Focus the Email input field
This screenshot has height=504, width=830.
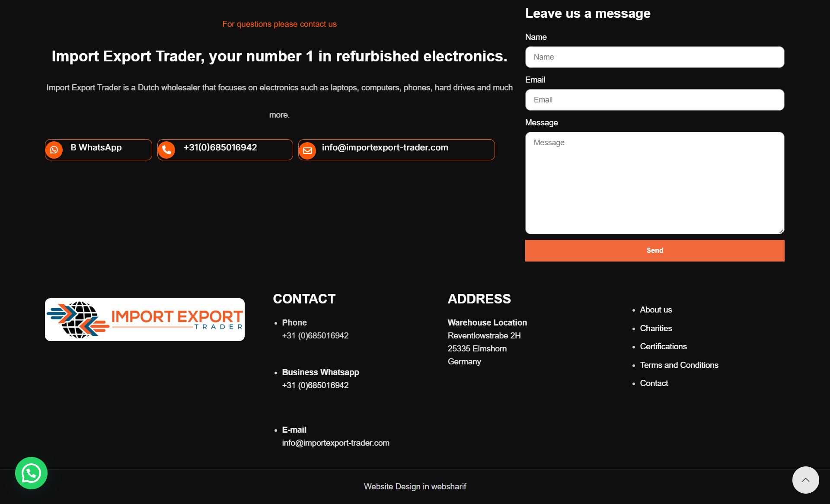pyautogui.click(x=654, y=100)
